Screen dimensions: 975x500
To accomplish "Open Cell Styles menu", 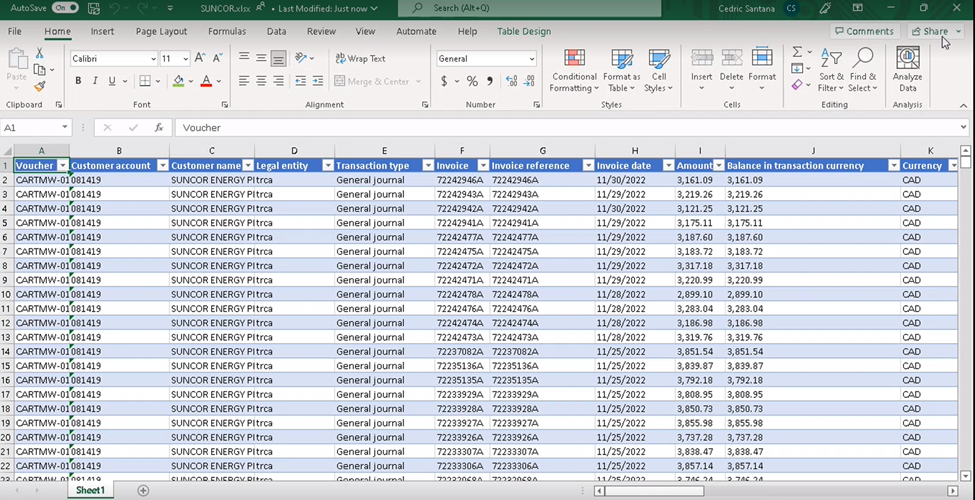I will pyautogui.click(x=658, y=70).
